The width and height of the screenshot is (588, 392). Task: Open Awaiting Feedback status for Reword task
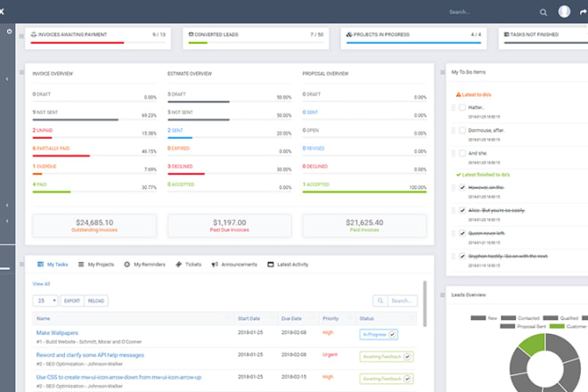(387, 356)
